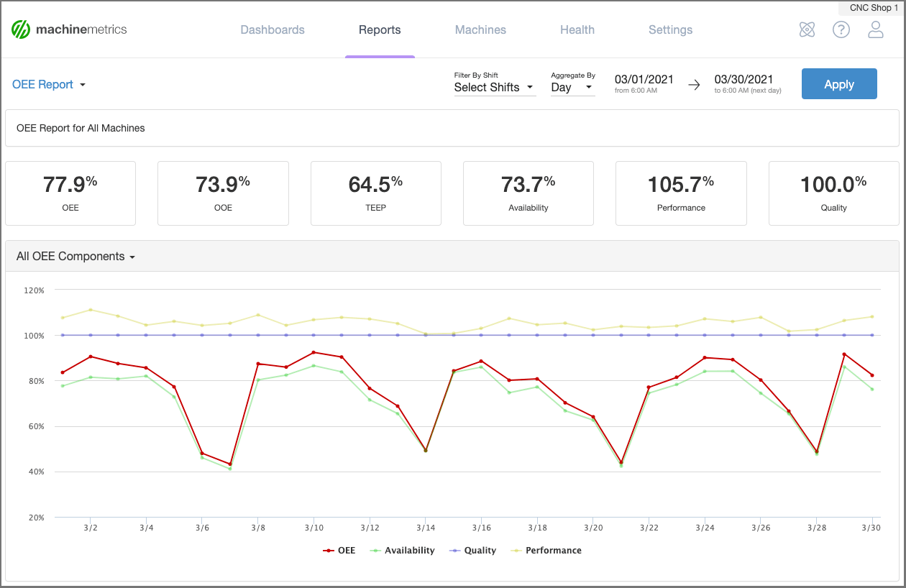Open the integrations atom icon in the header
This screenshot has width=906, height=588.
807,29
